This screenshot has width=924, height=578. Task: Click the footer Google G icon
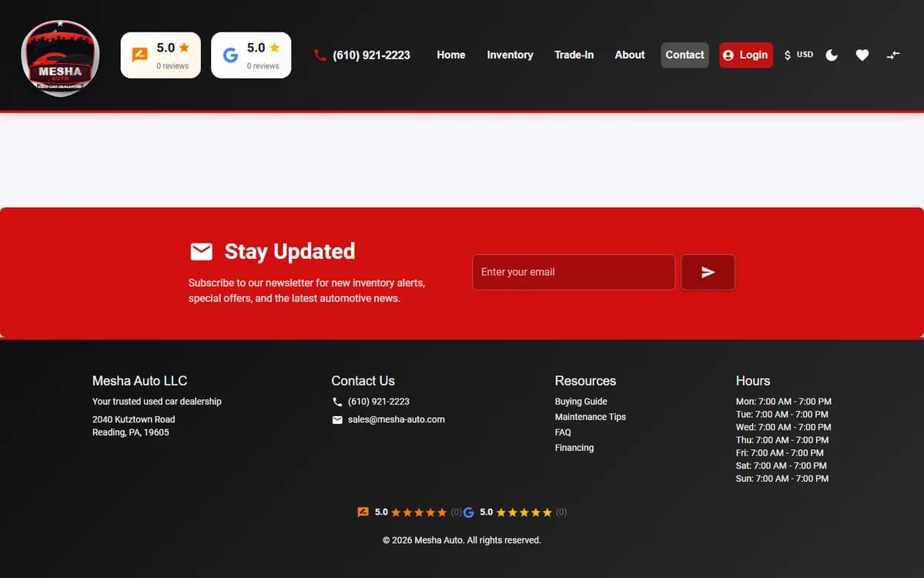(x=468, y=512)
